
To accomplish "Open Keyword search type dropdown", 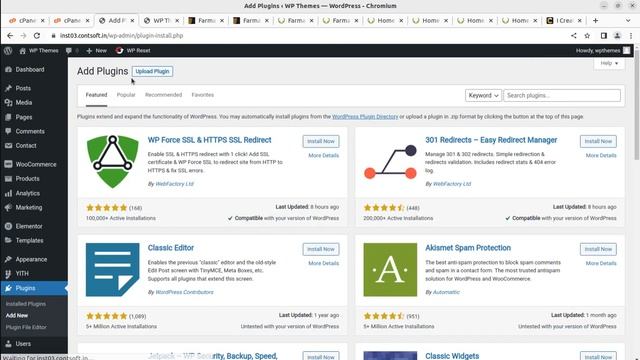I will pyautogui.click(x=483, y=96).
